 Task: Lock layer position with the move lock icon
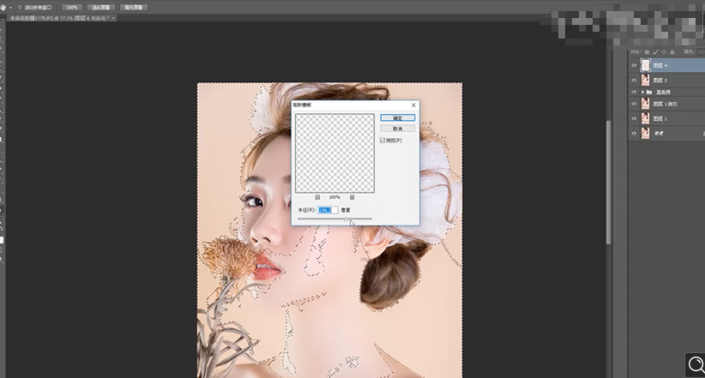point(664,52)
